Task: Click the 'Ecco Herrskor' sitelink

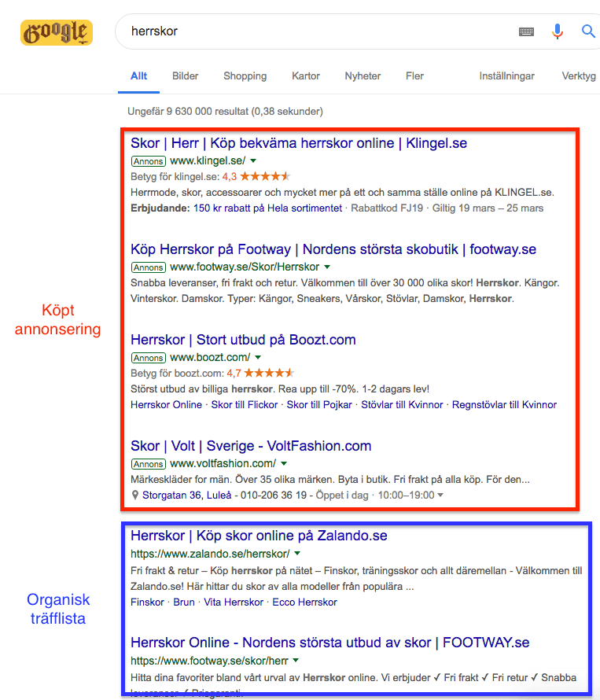Action: click(304, 602)
